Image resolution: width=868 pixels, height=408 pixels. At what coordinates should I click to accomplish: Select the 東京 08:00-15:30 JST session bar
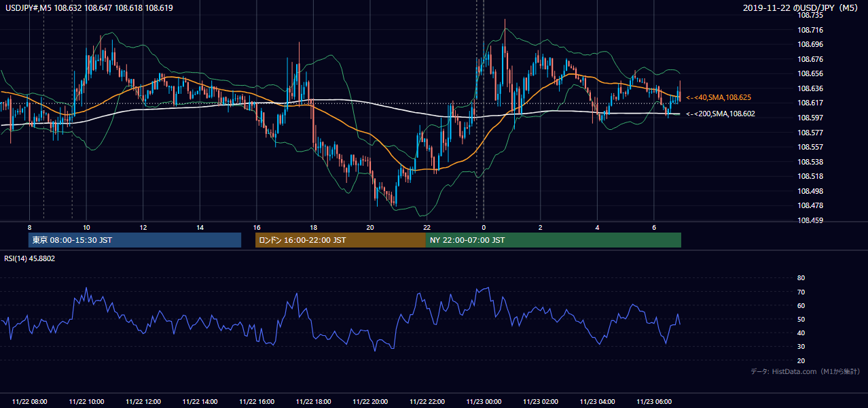(x=134, y=240)
